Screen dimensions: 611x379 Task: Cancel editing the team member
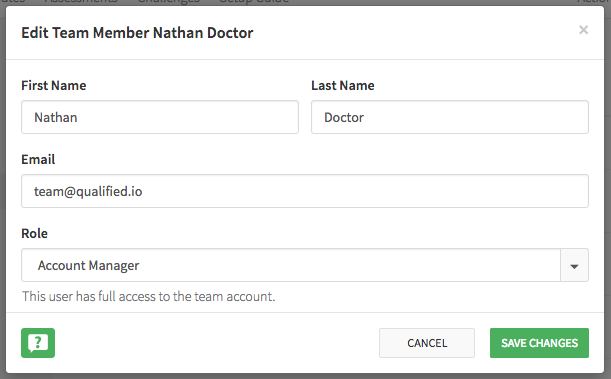pyautogui.click(x=427, y=343)
